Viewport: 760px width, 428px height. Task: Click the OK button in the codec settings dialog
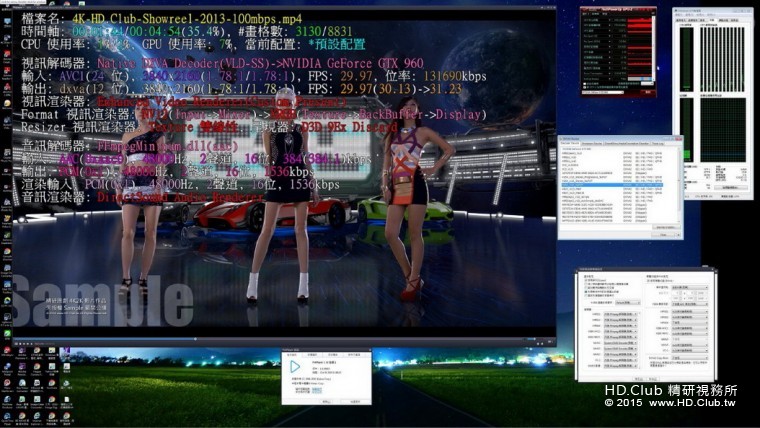point(638,379)
